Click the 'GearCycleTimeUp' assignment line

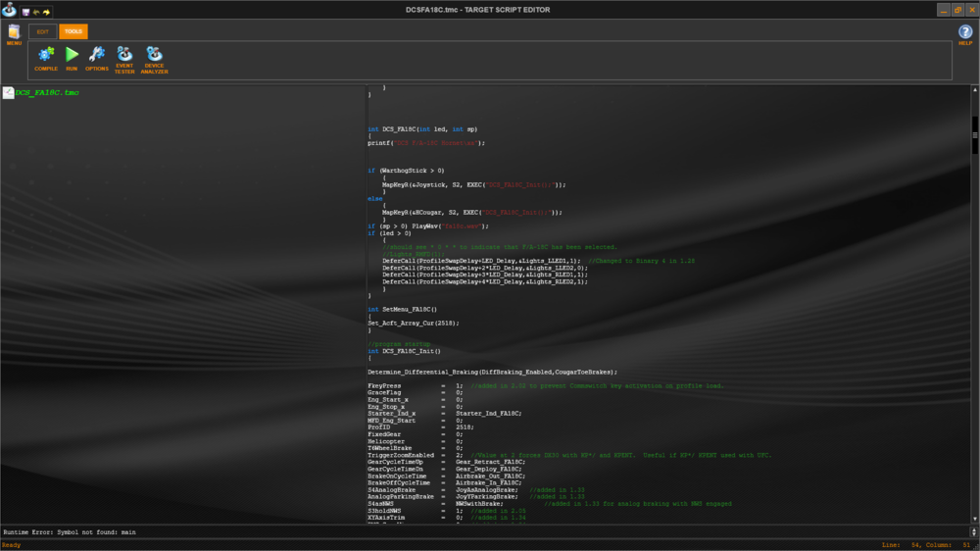[446, 462]
